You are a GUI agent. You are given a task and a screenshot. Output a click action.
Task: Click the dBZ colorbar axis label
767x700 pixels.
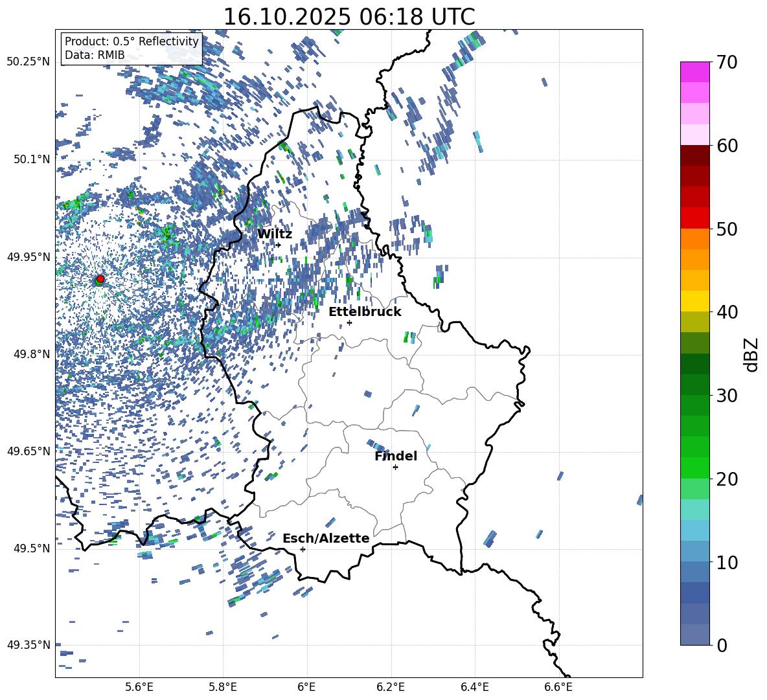click(x=753, y=354)
